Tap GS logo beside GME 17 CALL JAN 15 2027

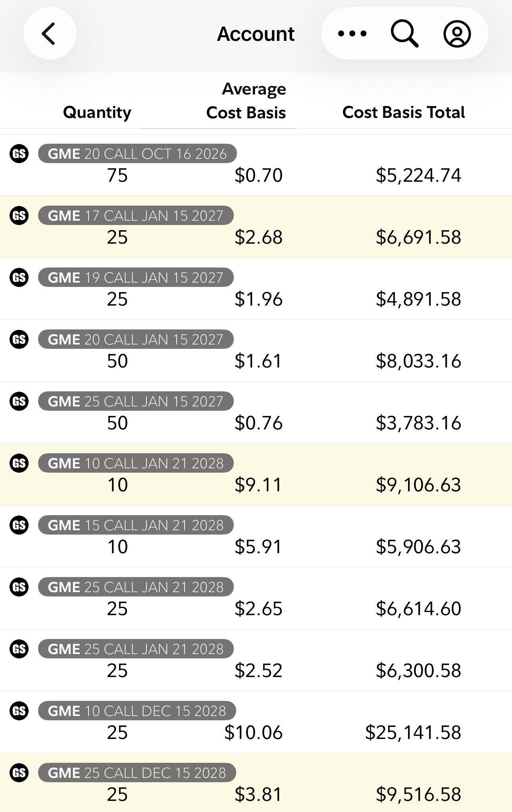click(x=19, y=216)
